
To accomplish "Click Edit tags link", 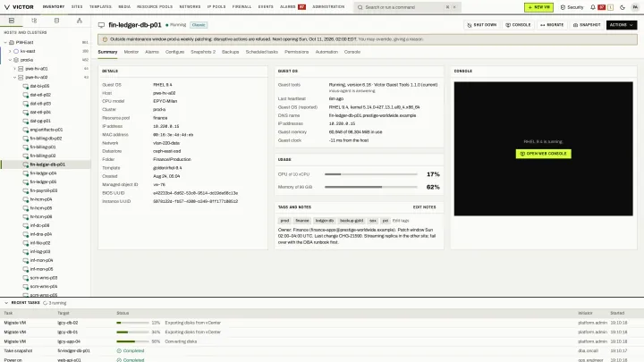I will point(401,221).
